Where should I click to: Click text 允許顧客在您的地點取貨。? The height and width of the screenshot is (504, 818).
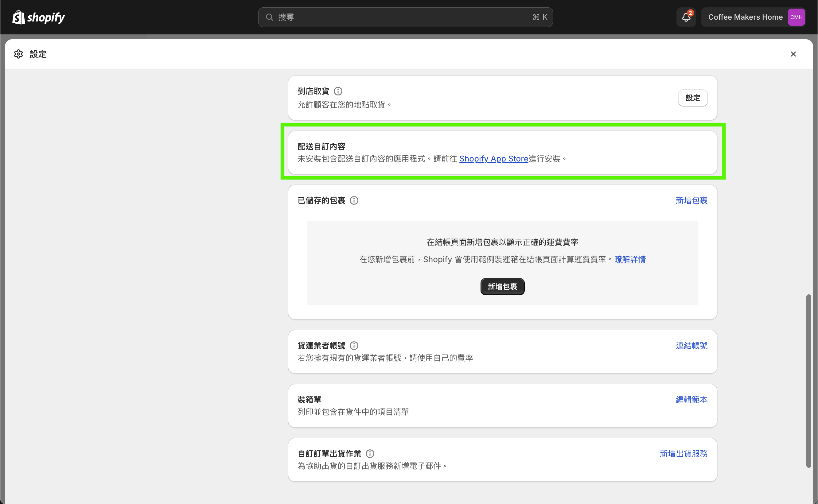345,105
